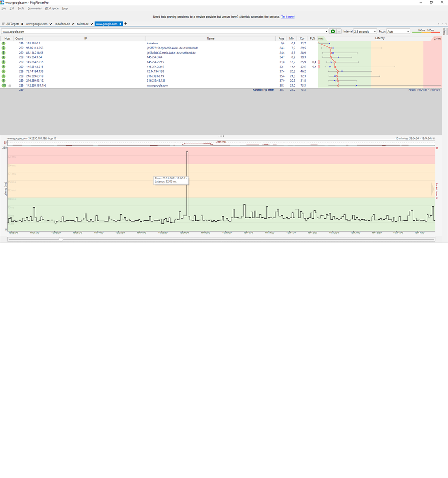Click the green start trace button
Screen dimensions: 448x478
[x=333, y=32]
